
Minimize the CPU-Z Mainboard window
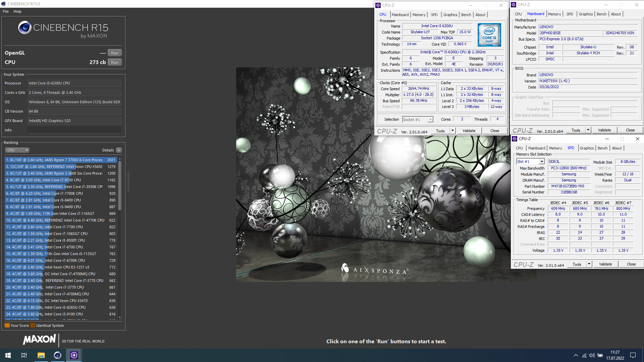pos(606,5)
